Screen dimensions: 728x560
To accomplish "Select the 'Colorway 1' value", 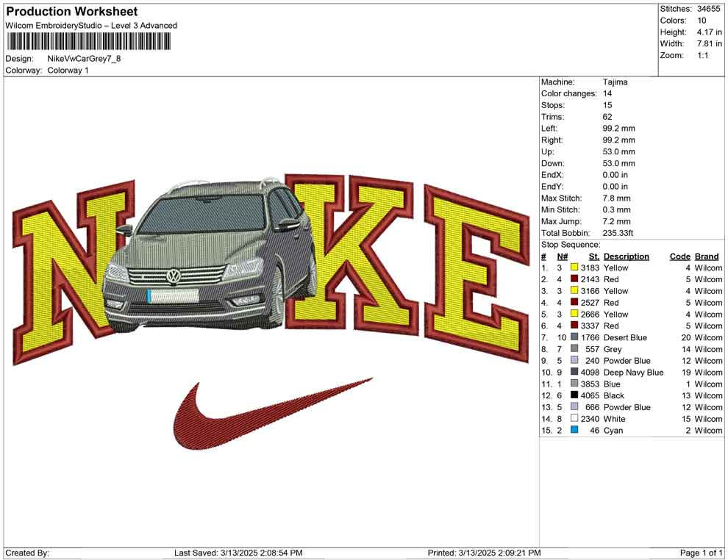I will (x=68, y=71).
